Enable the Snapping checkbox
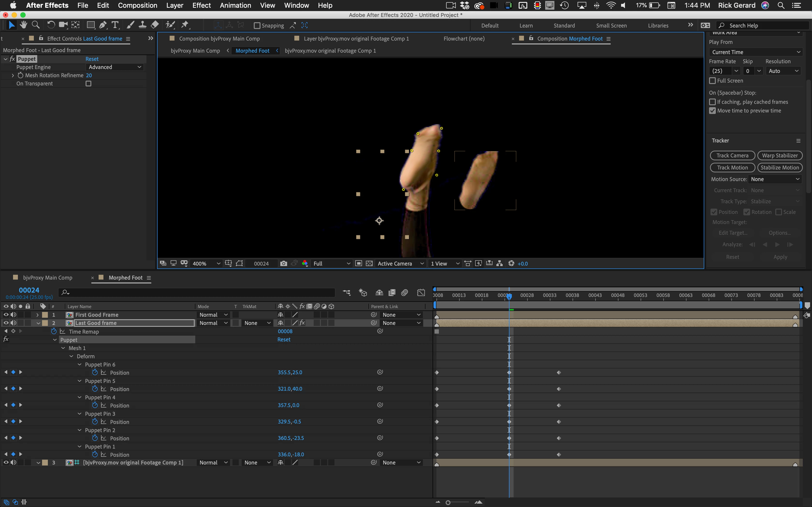 (x=257, y=26)
